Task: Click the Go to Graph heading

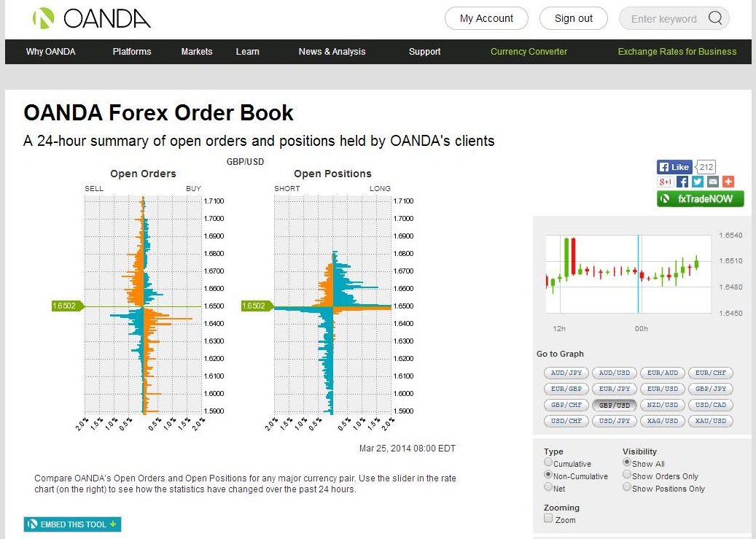Action: pos(560,354)
